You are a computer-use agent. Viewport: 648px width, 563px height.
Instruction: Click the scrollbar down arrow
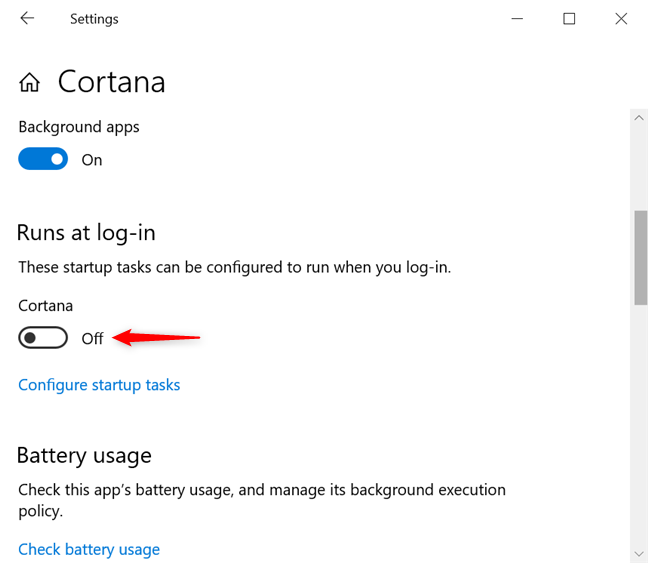(x=640, y=553)
